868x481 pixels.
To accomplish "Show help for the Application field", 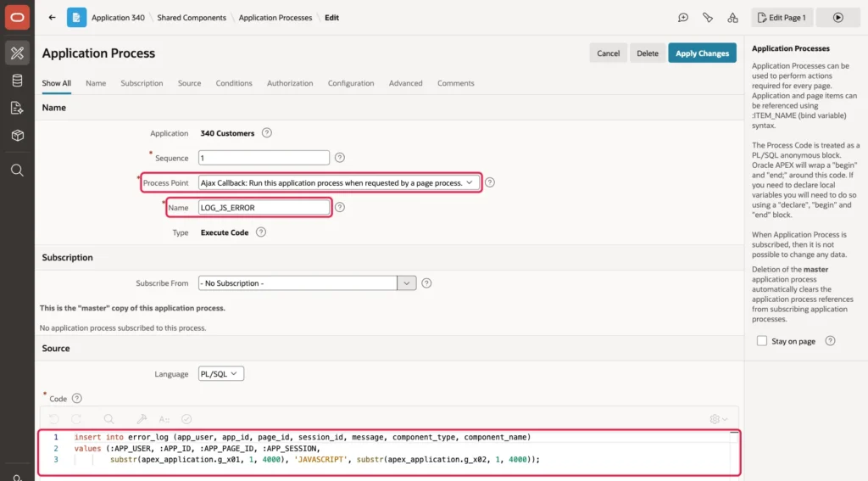I will tap(267, 133).
